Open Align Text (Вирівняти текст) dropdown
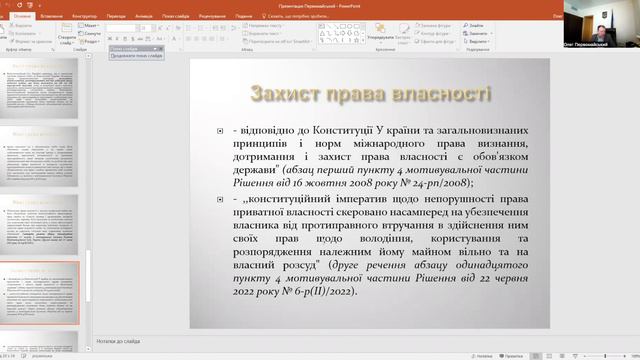Screen dimensions: 640x360 point(261,33)
